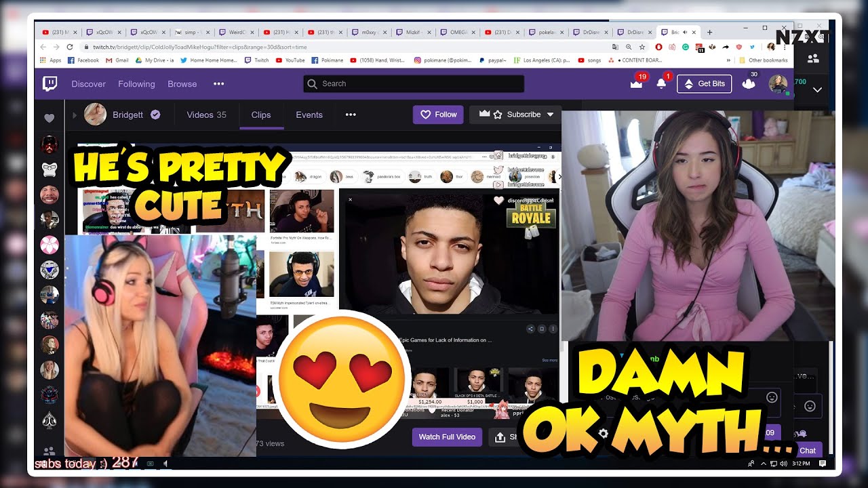Click Bridgett's round profile picture

tap(95, 115)
